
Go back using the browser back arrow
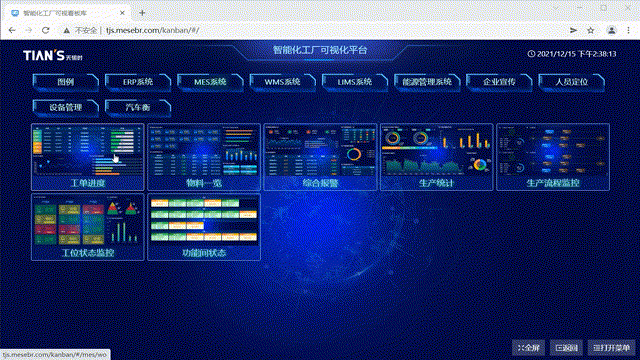coord(12,30)
